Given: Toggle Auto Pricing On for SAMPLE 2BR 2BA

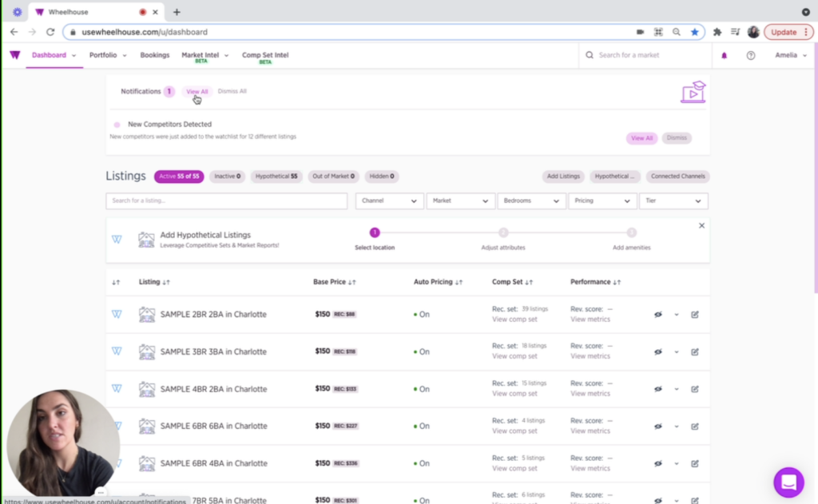Looking at the screenshot, I should pos(422,315).
